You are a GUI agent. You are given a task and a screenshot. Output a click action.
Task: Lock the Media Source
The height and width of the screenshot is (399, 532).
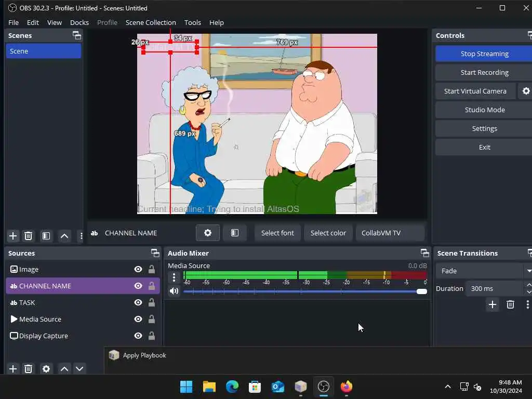click(152, 319)
